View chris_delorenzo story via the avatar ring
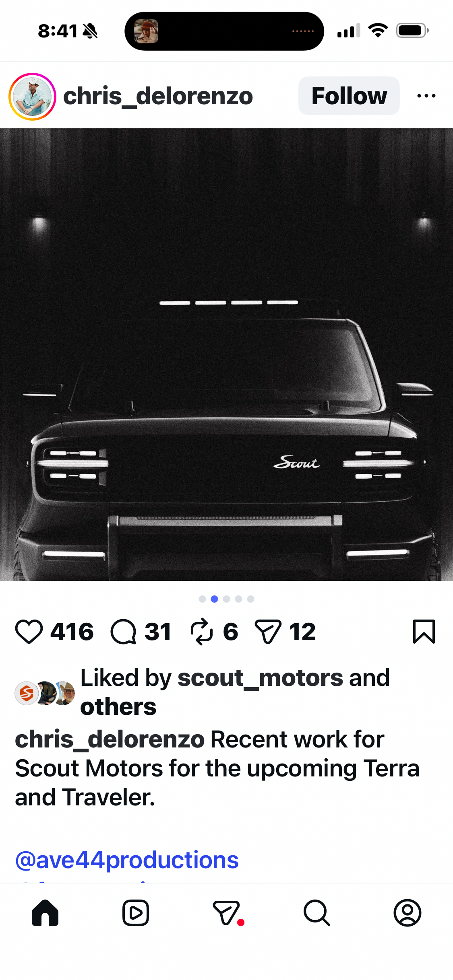The image size is (453, 980). (x=32, y=97)
